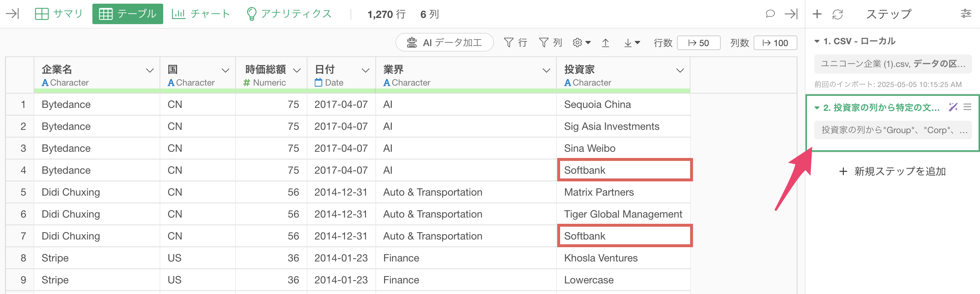Click the plus icon to add step
The width and height of the screenshot is (980, 294).
817,14
